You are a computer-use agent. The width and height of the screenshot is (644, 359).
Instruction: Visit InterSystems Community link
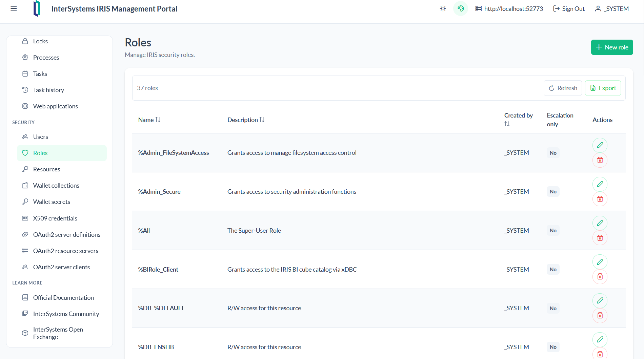[x=62, y=314]
